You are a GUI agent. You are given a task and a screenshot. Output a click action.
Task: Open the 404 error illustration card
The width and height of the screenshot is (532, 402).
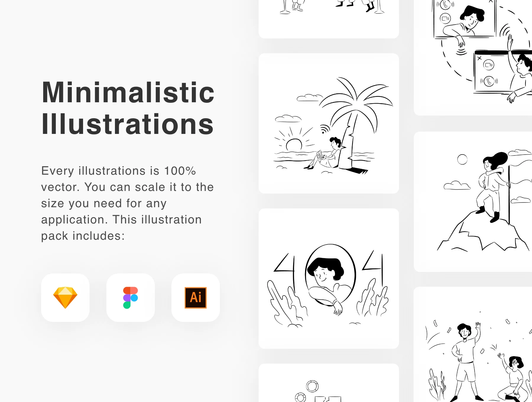point(329,278)
